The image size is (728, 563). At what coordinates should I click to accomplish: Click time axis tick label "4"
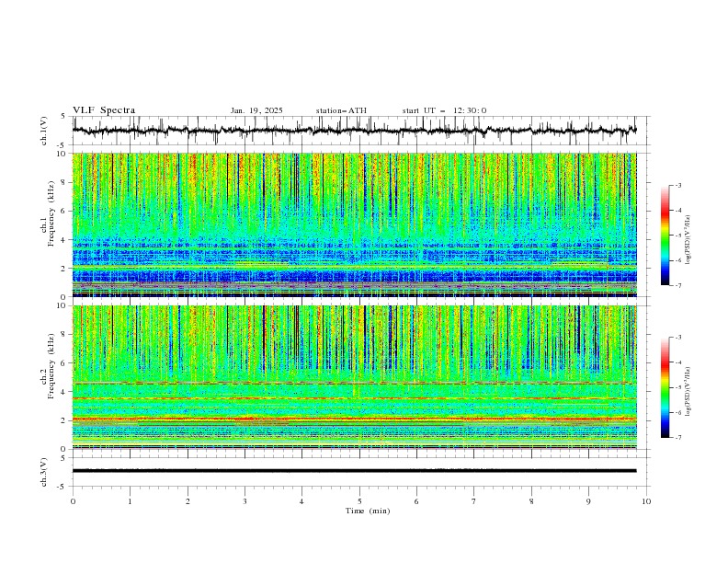[x=301, y=501]
